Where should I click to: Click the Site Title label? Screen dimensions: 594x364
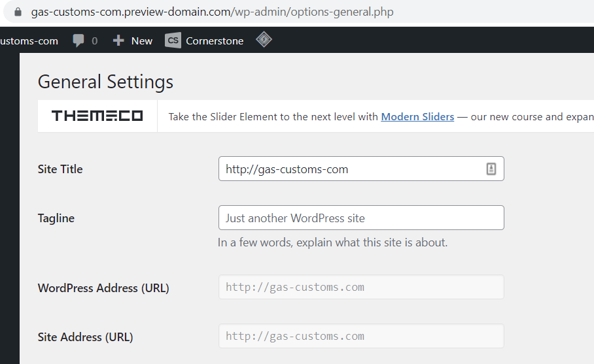[60, 169]
